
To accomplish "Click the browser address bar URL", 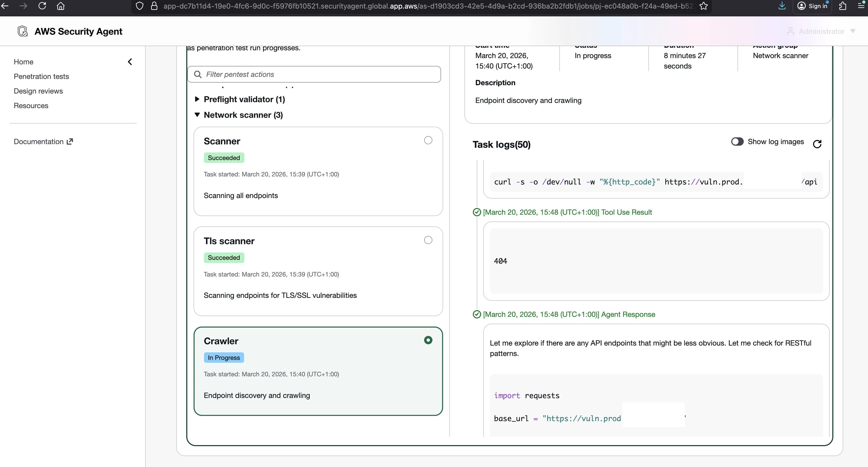I will pos(428,6).
